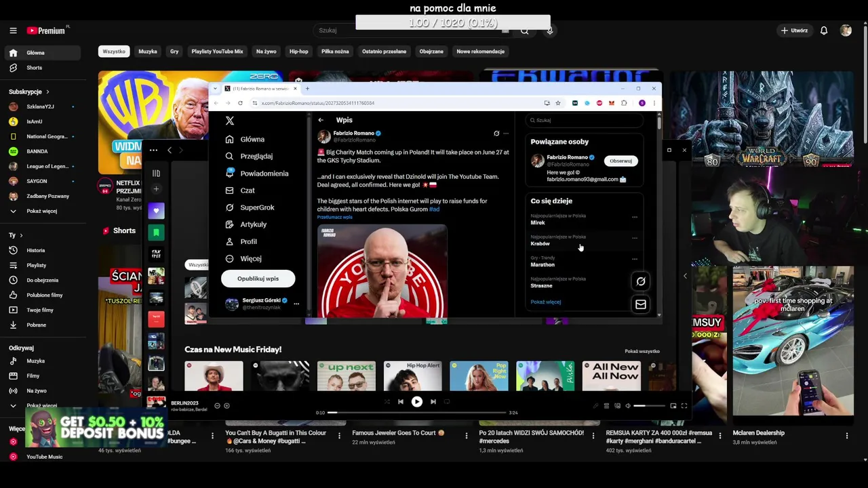Add BERLIN2023 track with the plus icon

pyautogui.click(x=226, y=406)
